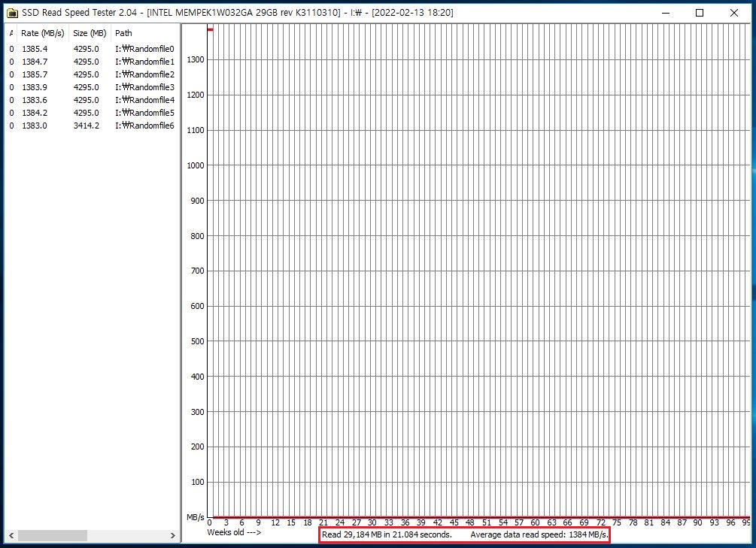Select the row with rate 1383.9
Viewport: 756px width, 548px height.
click(x=92, y=87)
